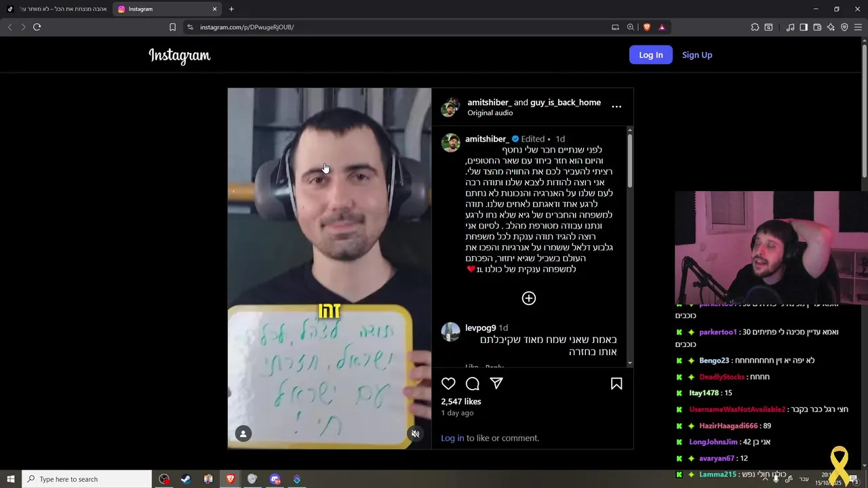The width and height of the screenshot is (868, 488).
Task: Open Discord from the taskbar
Action: [275, 479]
